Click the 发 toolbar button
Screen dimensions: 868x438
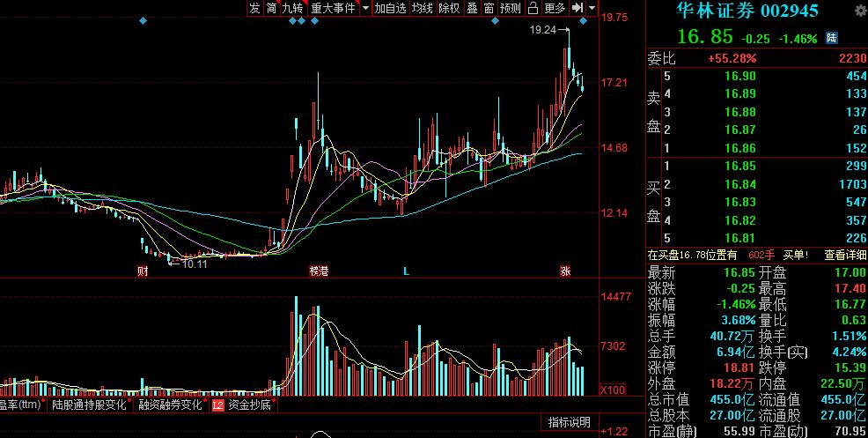(254, 8)
